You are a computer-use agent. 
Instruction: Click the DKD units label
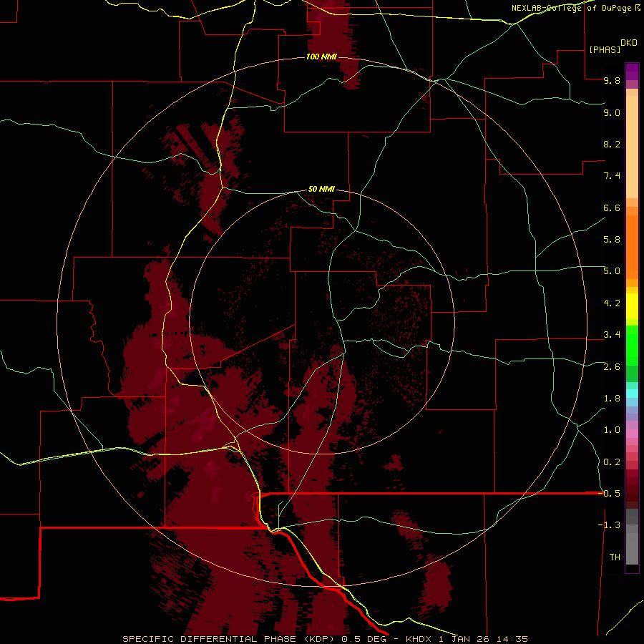tap(629, 43)
